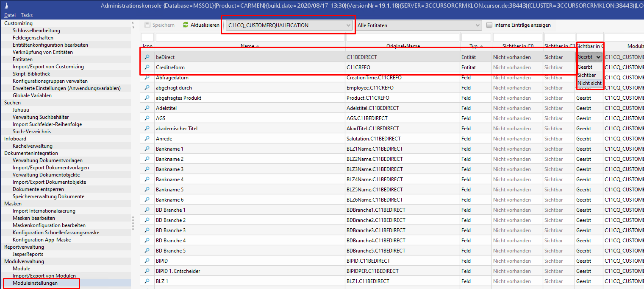Open the C11CQ_CUSTOMERQUALIFICATION module dropdown

coord(349,25)
